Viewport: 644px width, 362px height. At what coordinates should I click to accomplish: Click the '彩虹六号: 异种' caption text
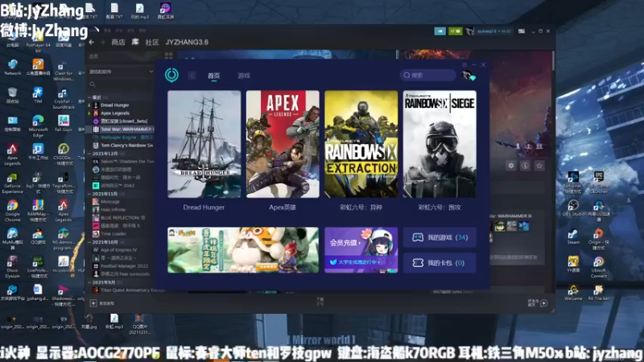click(x=361, y=208)
